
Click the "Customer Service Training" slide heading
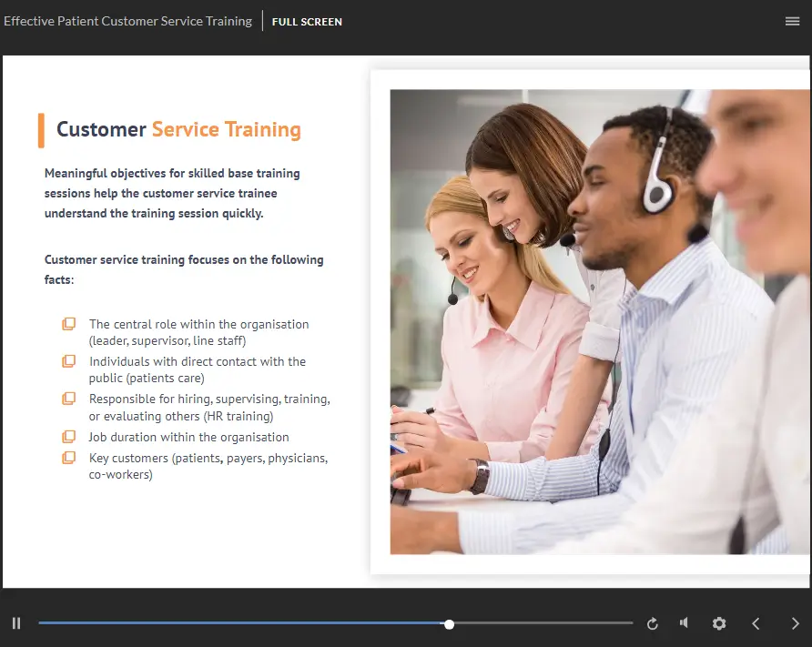click(178, 129)
